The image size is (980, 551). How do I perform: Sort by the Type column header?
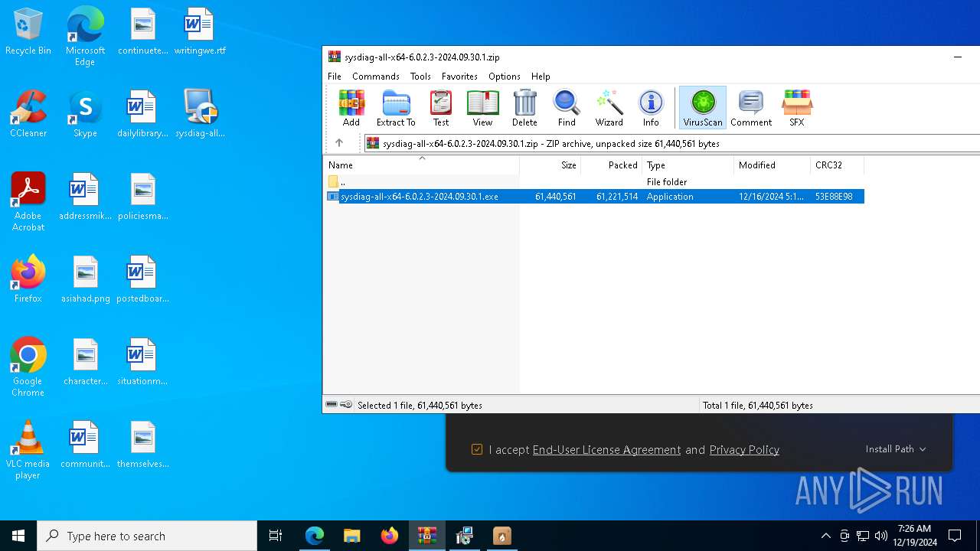click(x=688, y=165)
